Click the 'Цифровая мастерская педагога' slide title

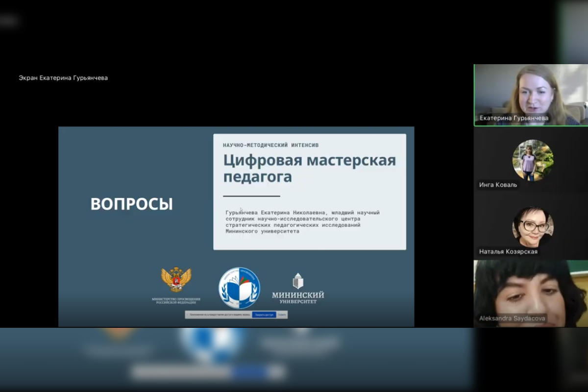pos(310,168)
